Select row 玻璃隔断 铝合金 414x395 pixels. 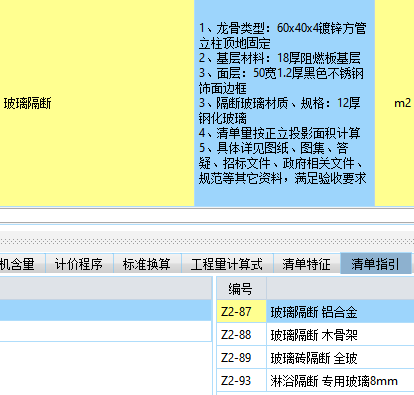click(x=340, y=311)
